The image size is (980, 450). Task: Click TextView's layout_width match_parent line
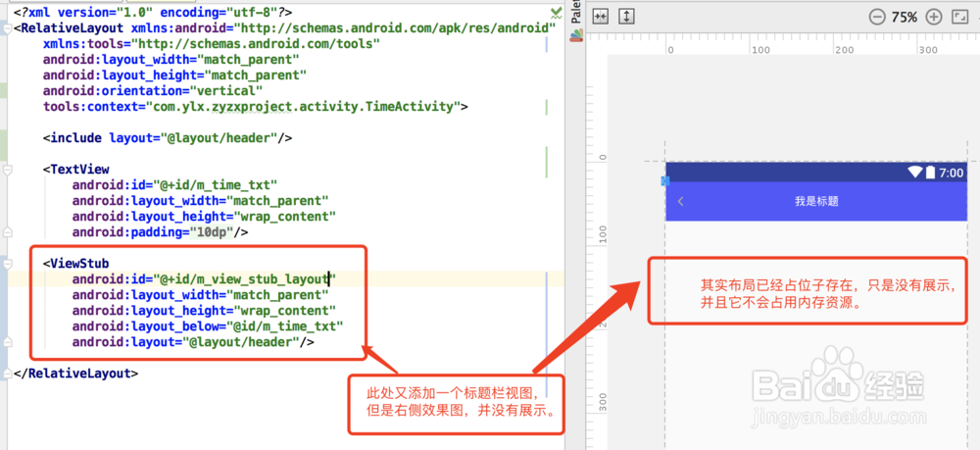pyautogui.click(x=201, y=201)
